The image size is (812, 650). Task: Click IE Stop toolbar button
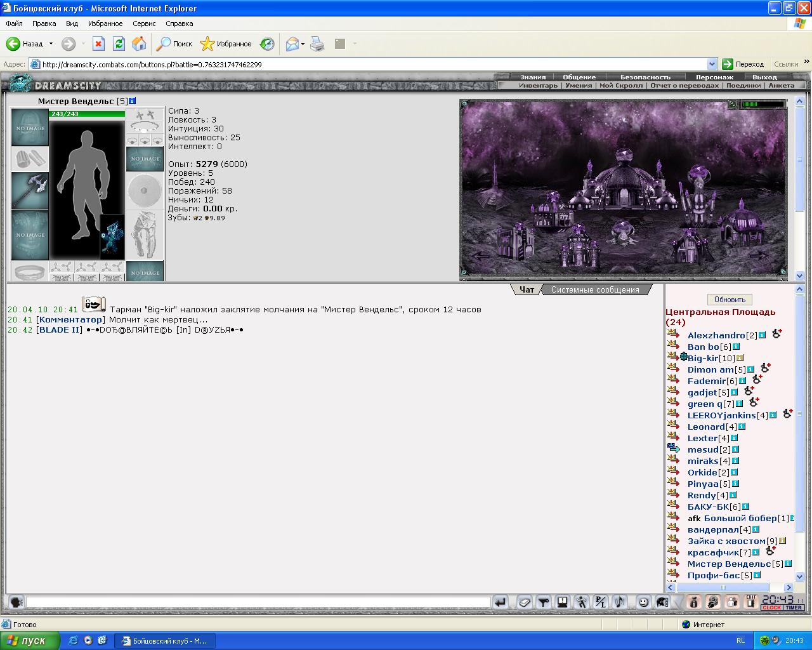(98, 44)
